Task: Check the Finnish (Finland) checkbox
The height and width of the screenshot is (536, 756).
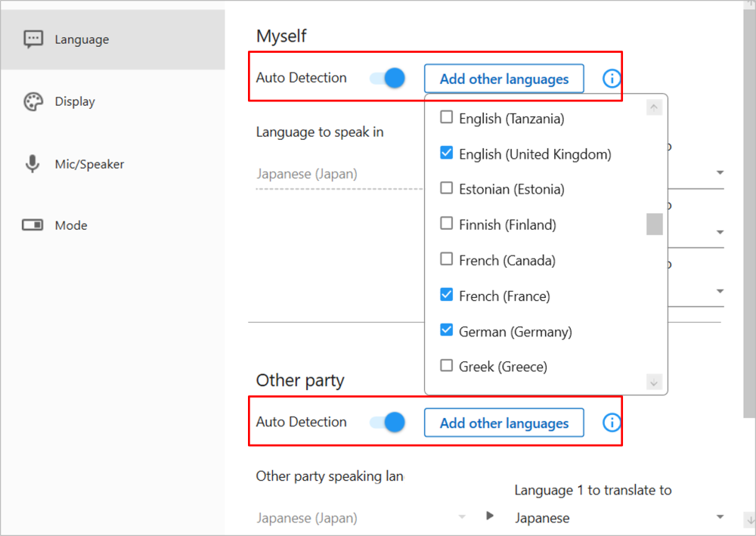Action: pyautogui.click(x=447, y=223)
